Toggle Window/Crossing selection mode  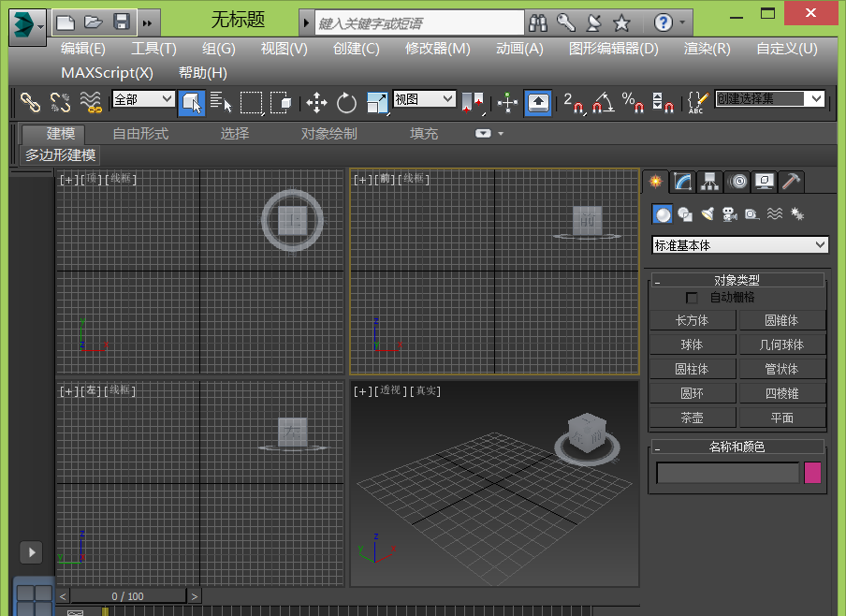click(x=281, y=102)
